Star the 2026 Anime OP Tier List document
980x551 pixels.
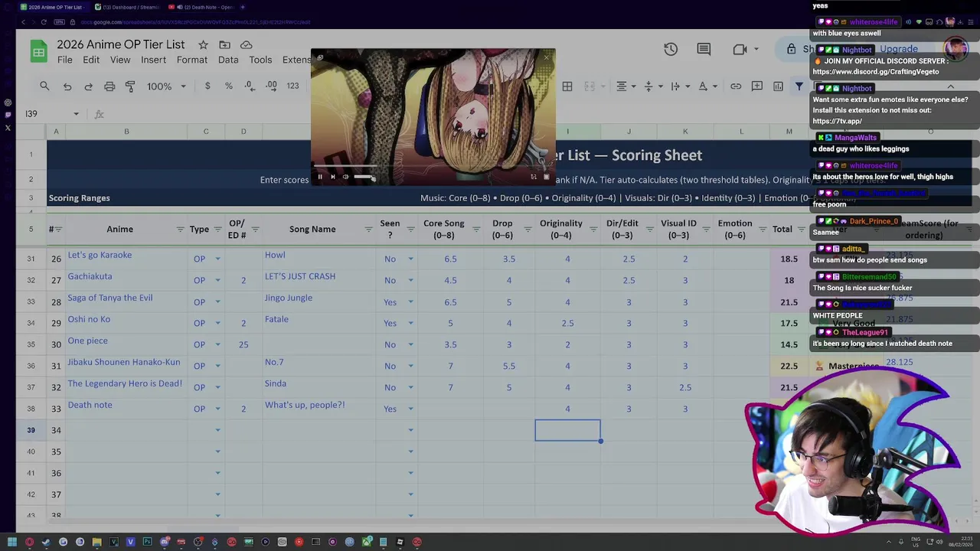203,45
